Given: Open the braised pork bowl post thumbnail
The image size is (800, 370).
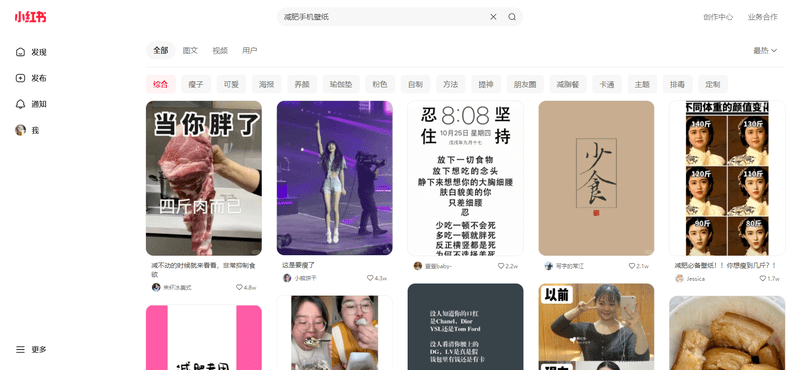Looking at the screenshot, I should click(727, 333).
